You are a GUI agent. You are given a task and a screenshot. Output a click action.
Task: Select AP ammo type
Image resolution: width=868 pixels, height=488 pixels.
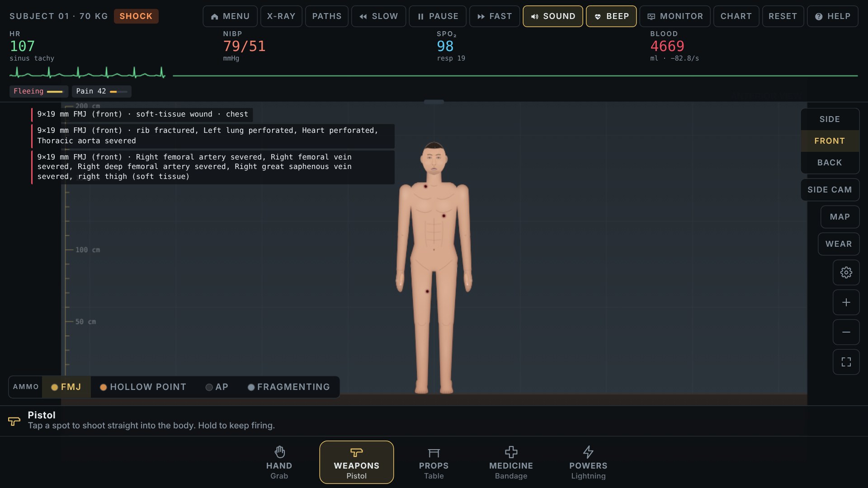coord(217,387)
